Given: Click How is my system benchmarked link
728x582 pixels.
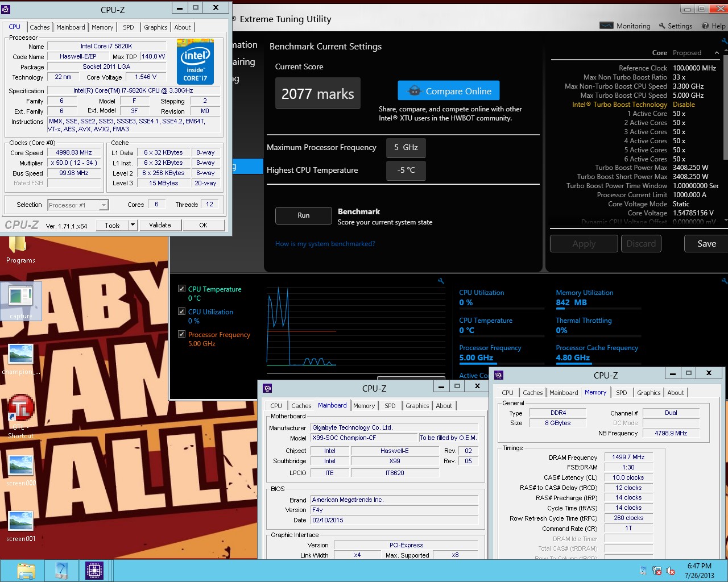Looking at the screenshot, I should pyautogui.click(x=325, y=244).
